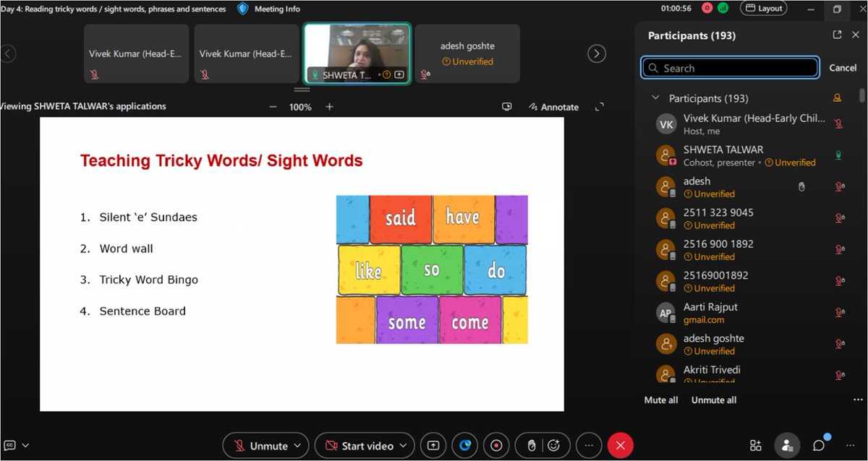Click avatar icon of 2516 900 1892

[666, 250]
